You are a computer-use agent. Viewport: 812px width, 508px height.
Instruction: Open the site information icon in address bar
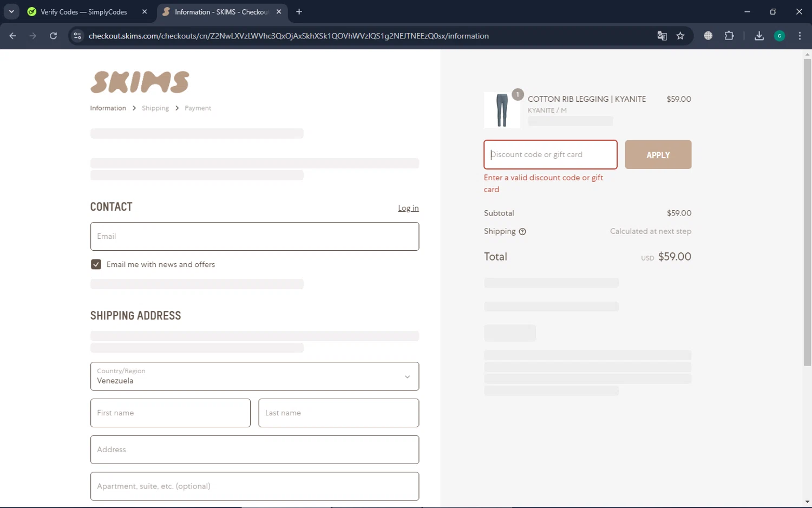pyautogui.click(x=77, y=36)
